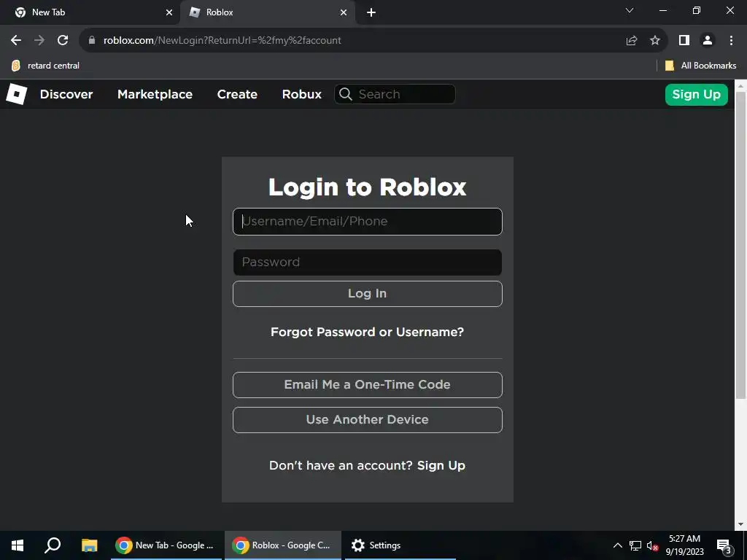Share this page icon in address bar
Viewport: 747px width, 560px height.
pos(632,41)
